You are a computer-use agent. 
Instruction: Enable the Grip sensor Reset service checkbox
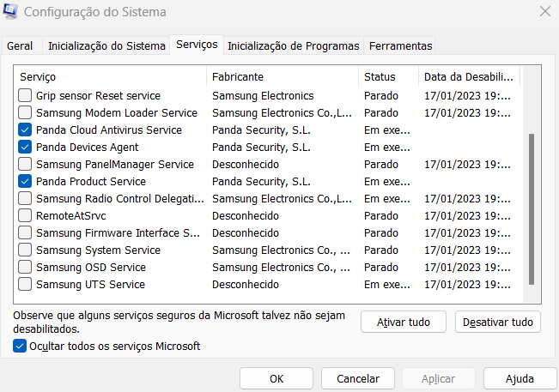[x=25, y=96]
